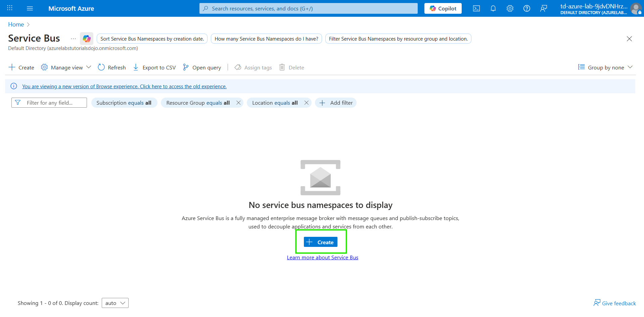Image resolution: width=644 pixels, height=317 pixels.
Task: Open the Copilot button in header
Action: click(x=443, y=8)
